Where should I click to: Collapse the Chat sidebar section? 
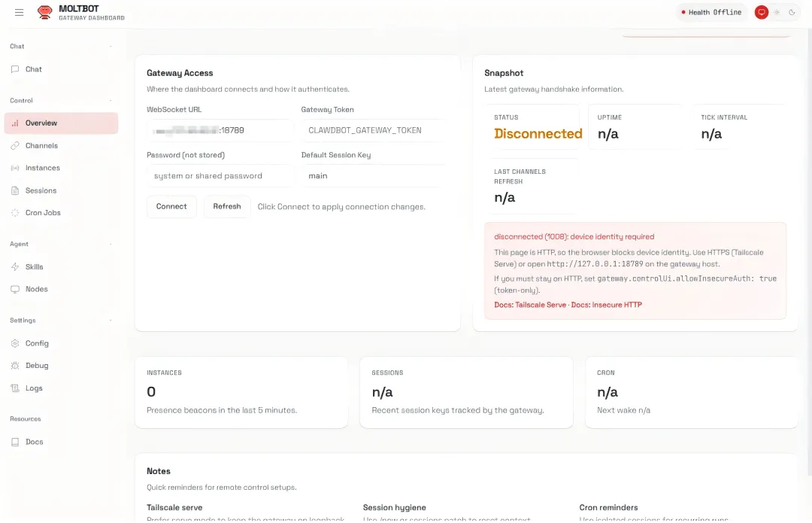click(111, 47)
